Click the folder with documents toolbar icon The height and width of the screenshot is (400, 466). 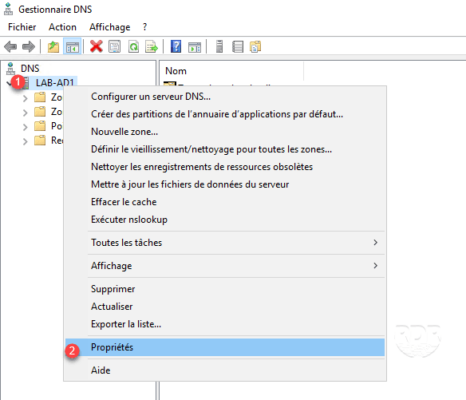(255, 47)
